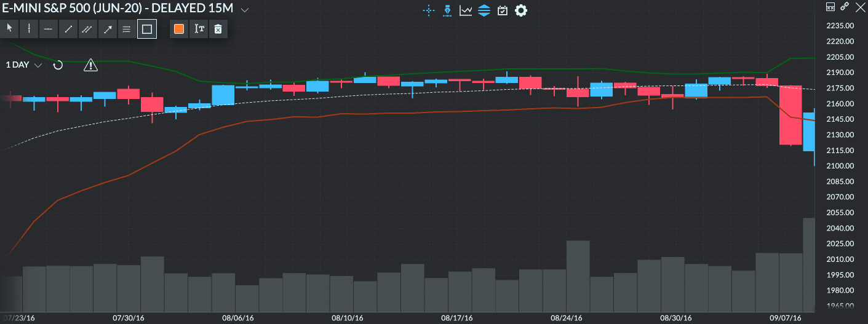The height and width of the screenshot is (324, 868).
Task: Select the arrow pointer tool
Action: (9, 29)
